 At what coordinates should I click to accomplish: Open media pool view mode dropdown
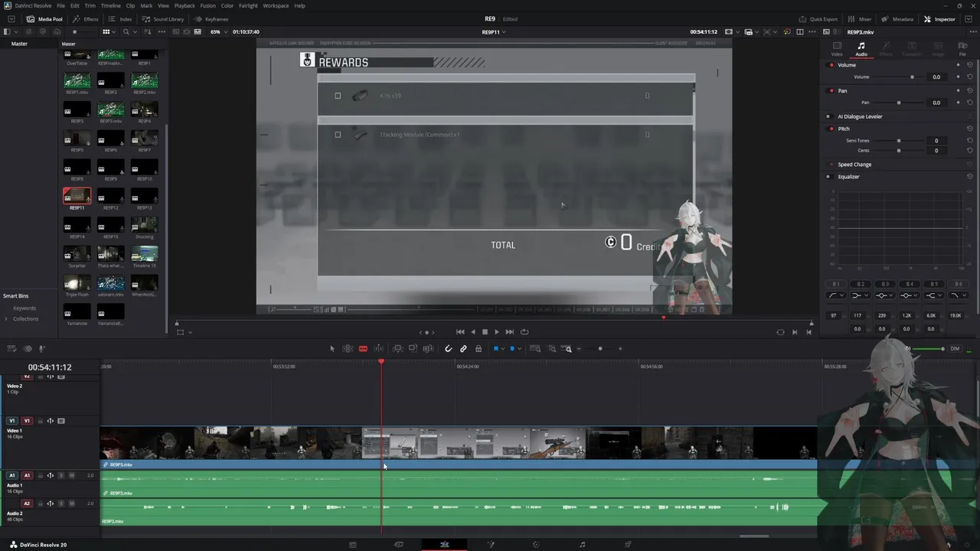(x=109, y=31)
